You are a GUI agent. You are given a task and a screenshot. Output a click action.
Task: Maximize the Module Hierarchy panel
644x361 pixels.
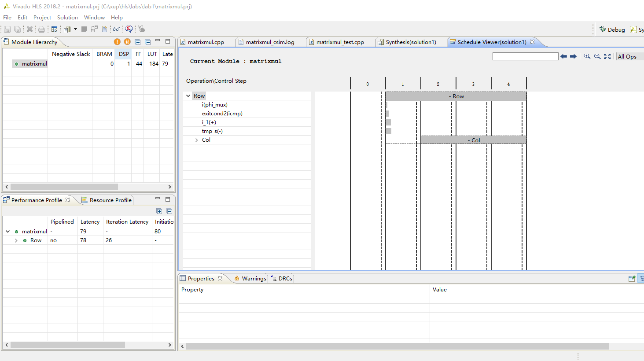coord(168,41)
